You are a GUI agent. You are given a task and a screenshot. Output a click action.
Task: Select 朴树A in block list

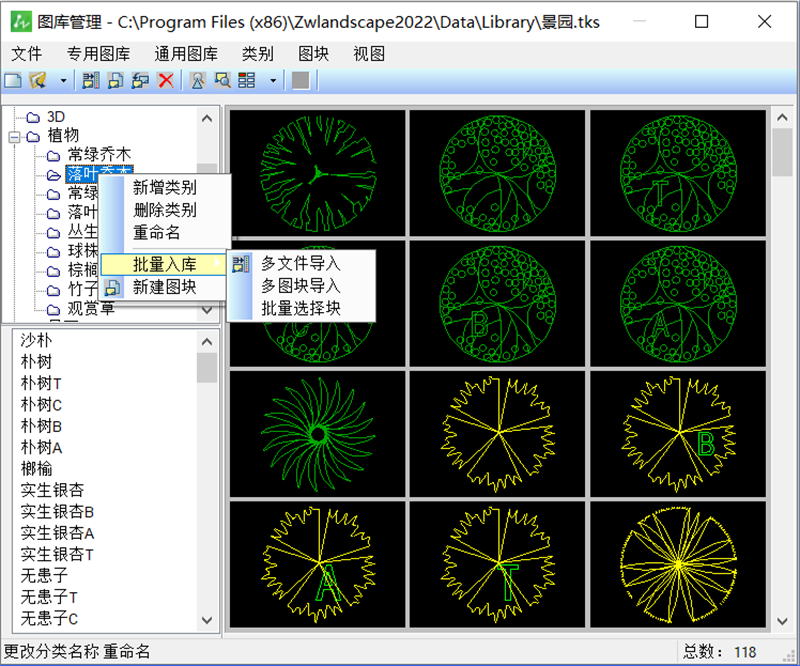coord(41,447)
